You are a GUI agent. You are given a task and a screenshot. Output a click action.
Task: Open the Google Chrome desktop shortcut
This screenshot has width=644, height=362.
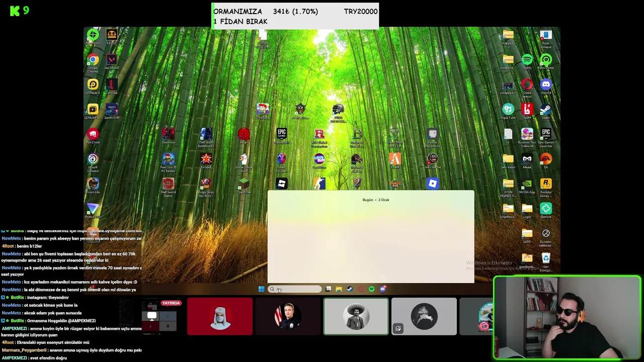(x=93, y=60)
